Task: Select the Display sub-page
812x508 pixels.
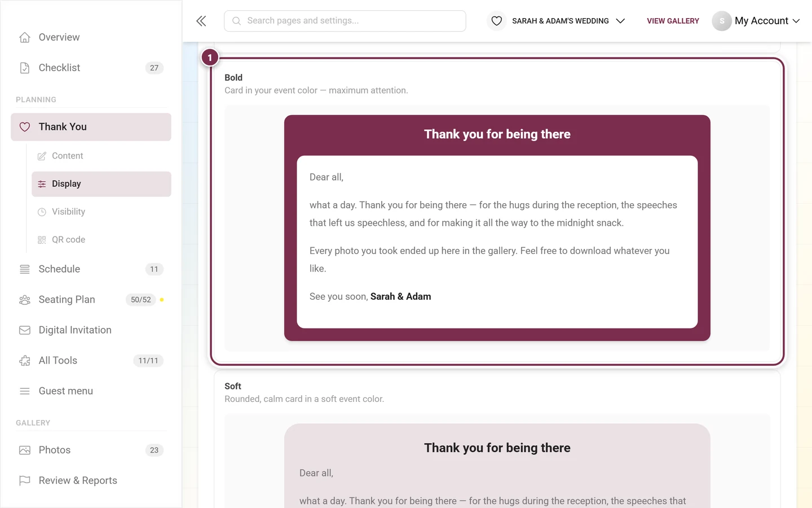Action: click(x=101, y=184)
